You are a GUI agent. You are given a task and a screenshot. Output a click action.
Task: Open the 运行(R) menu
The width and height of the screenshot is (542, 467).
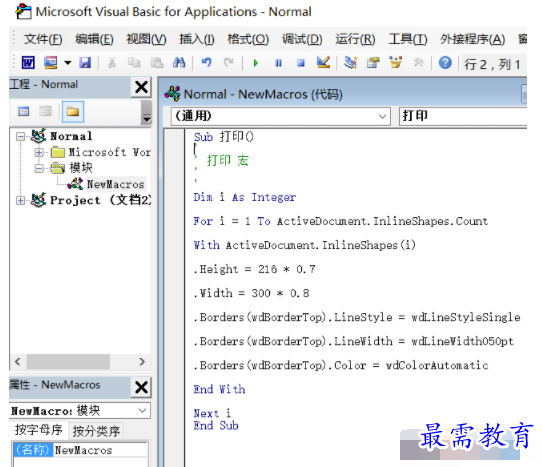point(355,39)
